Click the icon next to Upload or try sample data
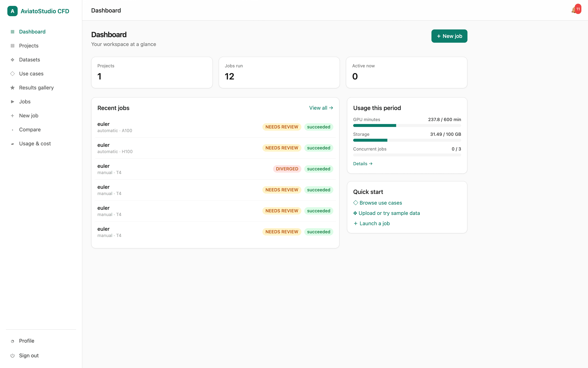The image size is (588, 368). coord(355,213)
